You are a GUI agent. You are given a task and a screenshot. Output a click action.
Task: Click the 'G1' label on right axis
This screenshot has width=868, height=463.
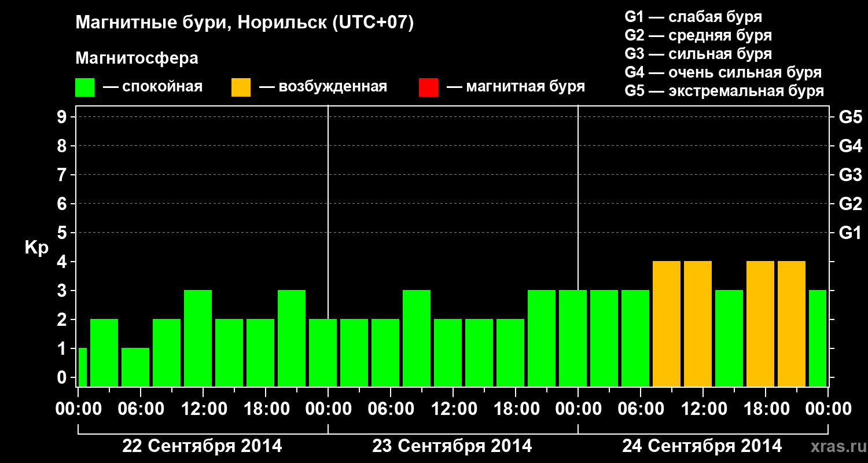(851, 233)
